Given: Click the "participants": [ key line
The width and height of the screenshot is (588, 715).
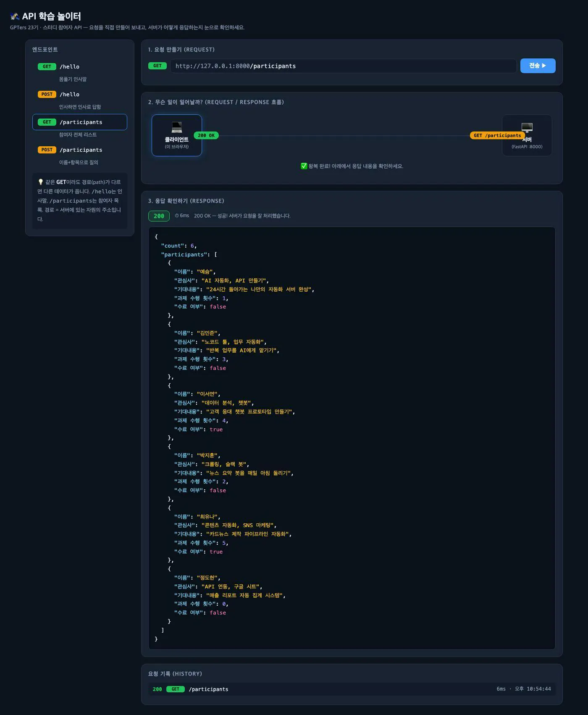Looking at the screenshot, I should pyautogui.click(x=189, y=254).
